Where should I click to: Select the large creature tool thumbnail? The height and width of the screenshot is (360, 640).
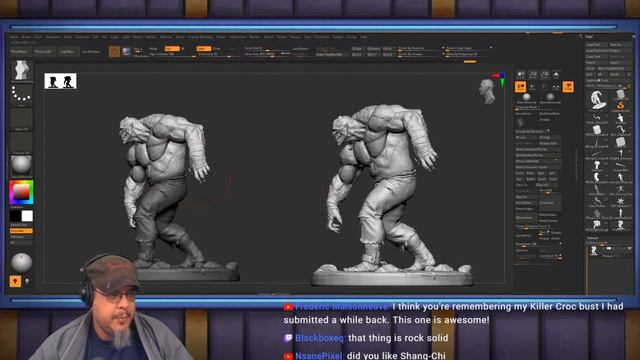(597, 99)
